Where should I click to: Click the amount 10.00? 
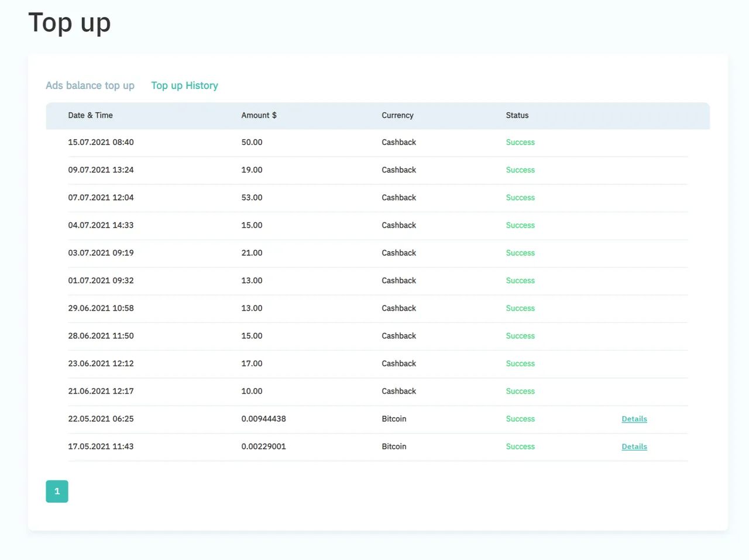[252, 391]
